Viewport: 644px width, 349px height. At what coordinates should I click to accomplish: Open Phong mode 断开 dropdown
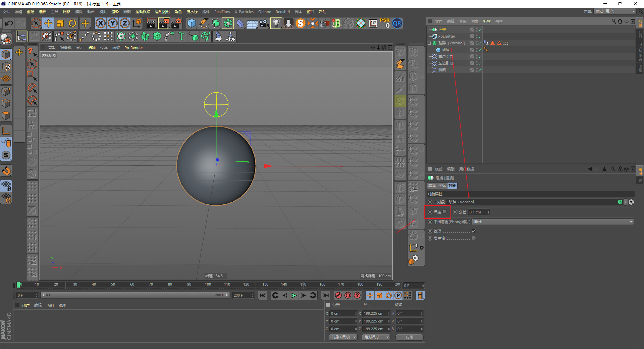click(x=553, y=222)
